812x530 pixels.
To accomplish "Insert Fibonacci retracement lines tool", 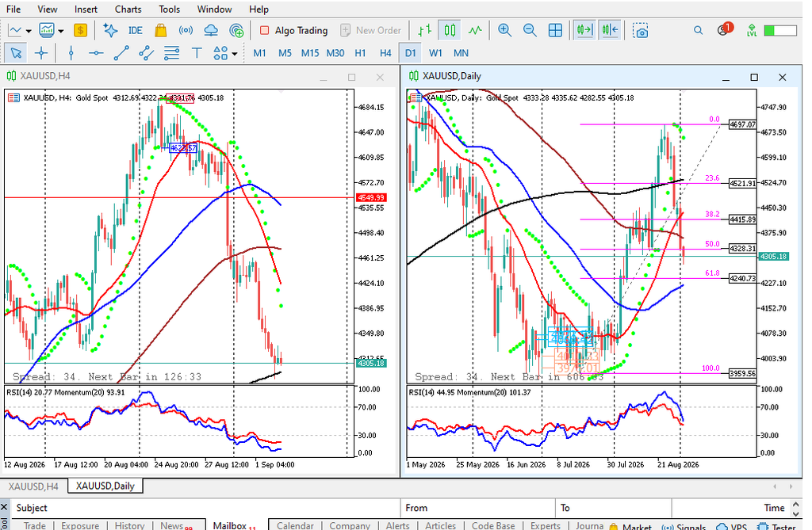I will tap(171, 53).
